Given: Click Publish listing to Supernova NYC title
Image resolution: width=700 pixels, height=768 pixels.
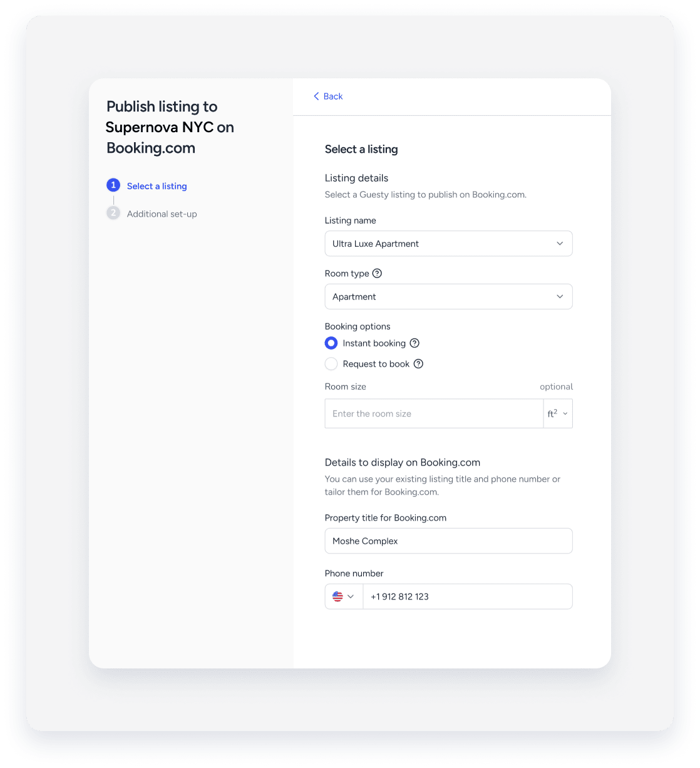Looking at the screenshot, I should coord(170,127).
